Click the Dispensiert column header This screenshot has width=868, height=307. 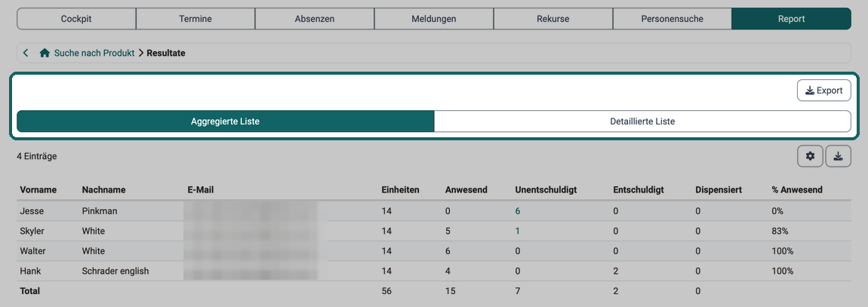tap(719, 190)
